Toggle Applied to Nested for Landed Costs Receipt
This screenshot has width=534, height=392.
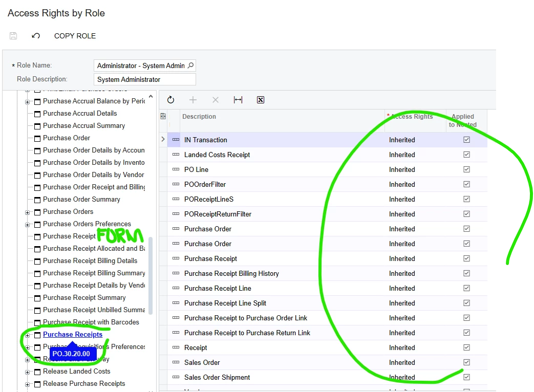click(x=466, y=155)
